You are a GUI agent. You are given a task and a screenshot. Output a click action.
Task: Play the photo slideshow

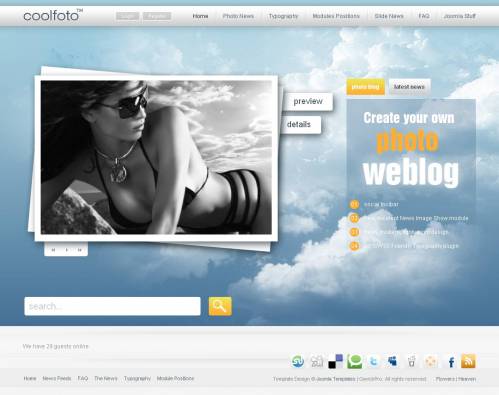pyautogui.click(x=67, y=250)
